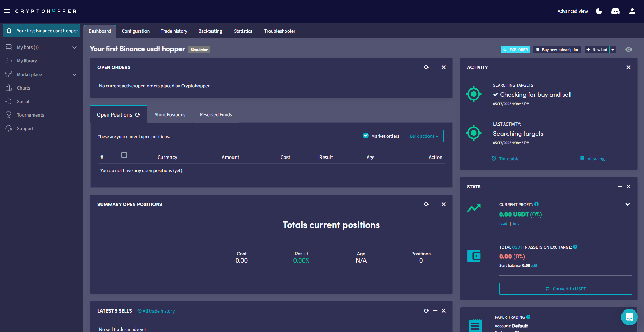Switch to Statistics tab
Viewport: 644px width, 332px height.
pyautogui.click(x=243, y=31)
